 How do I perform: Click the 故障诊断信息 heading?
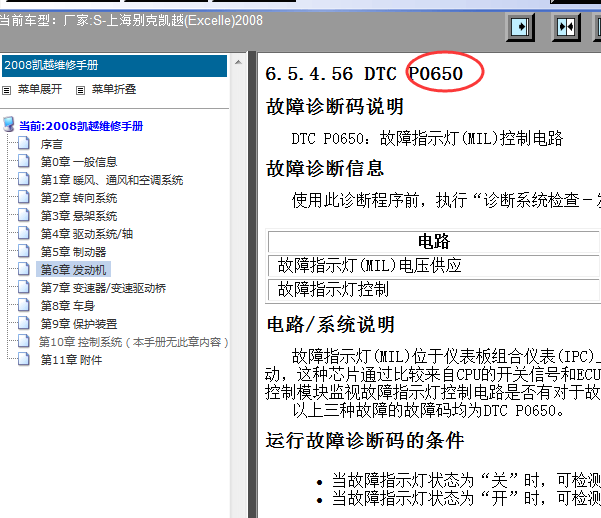(325, 168)
